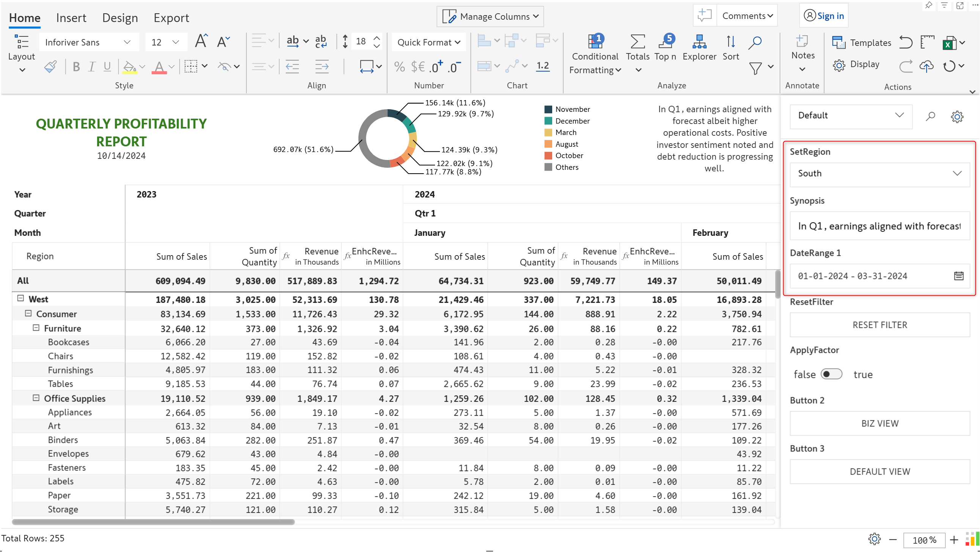Open the Quick Format dropdown
This screenshot has height=552, width=980.
(x=428, y=42)
